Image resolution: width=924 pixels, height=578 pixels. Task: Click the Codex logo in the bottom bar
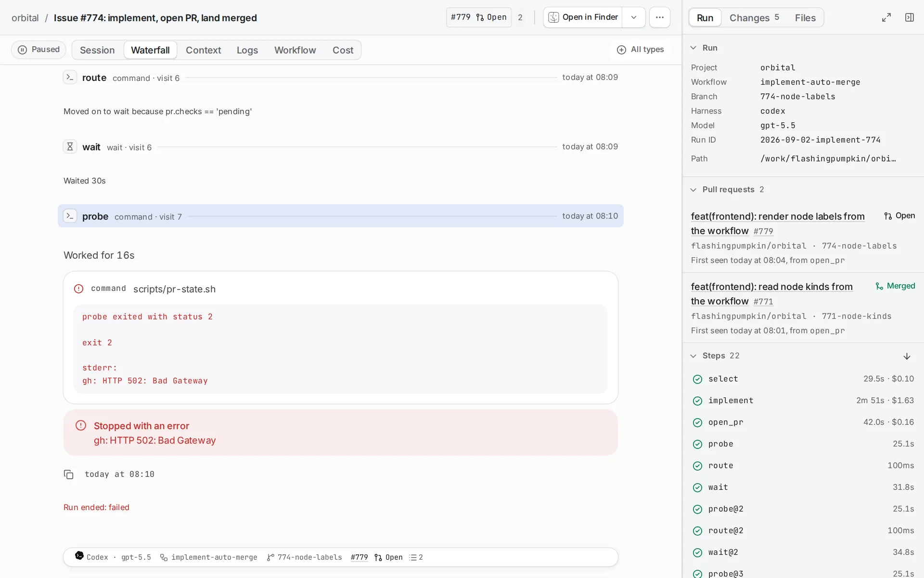[79, 556]
